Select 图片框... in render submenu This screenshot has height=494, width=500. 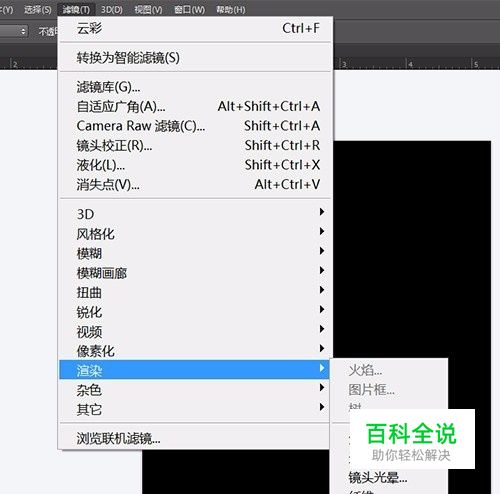click(x=389, y=390)
